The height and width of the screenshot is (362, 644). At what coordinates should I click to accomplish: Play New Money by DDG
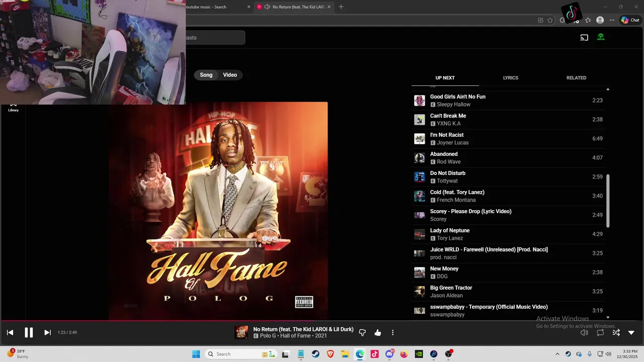click(508, 273)
